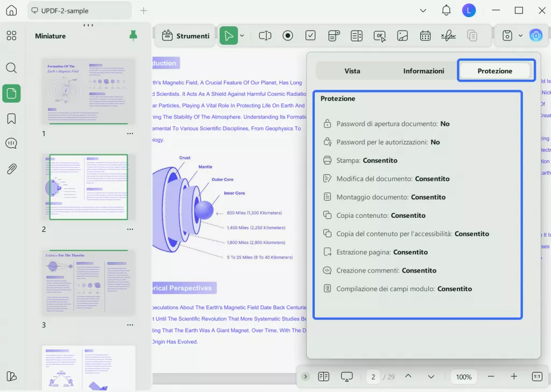
Task: Click the text field form tool
Action: click(x=265, y=36)
